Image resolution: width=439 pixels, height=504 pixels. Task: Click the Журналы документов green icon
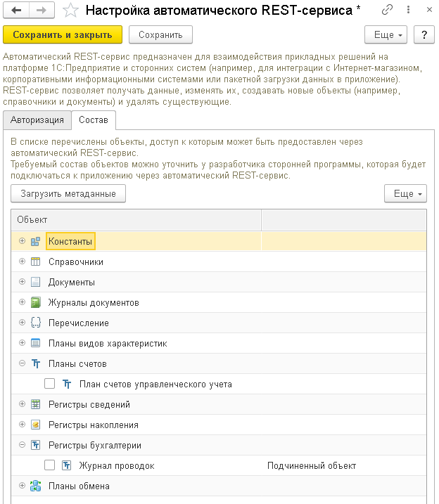[35, 302]
